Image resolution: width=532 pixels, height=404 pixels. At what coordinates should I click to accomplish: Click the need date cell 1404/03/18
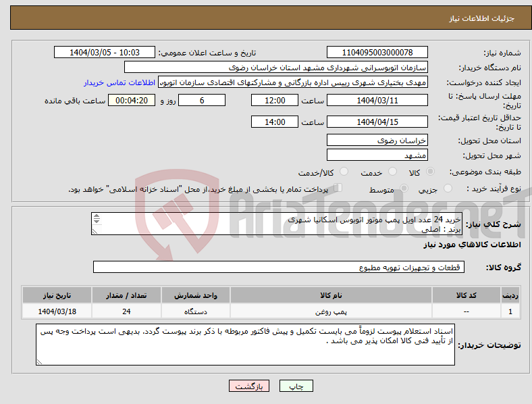(57, 311)
